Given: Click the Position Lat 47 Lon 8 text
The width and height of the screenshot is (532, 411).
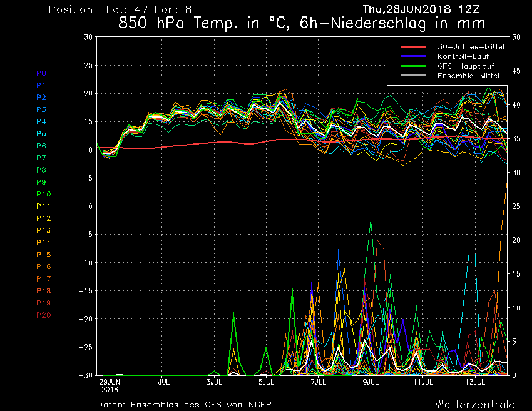Looking at the screenshot, I should click(120, 10).
